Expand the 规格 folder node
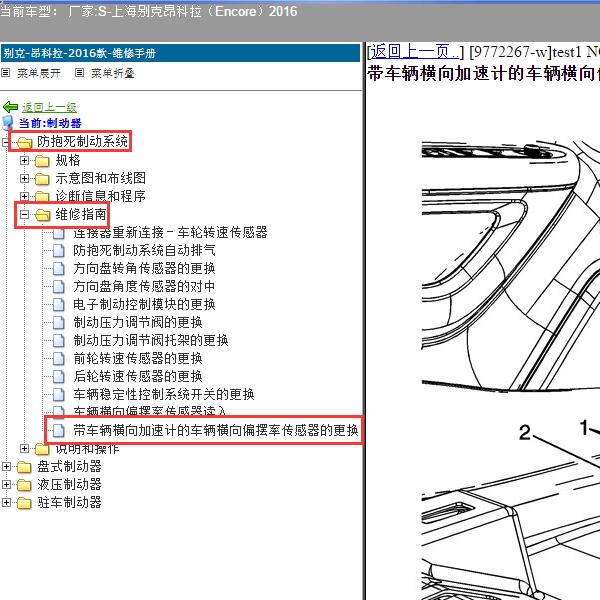Image resolution: width=600 pixels, height=600 pixels. pyautogui.click(x=24, y=160)
